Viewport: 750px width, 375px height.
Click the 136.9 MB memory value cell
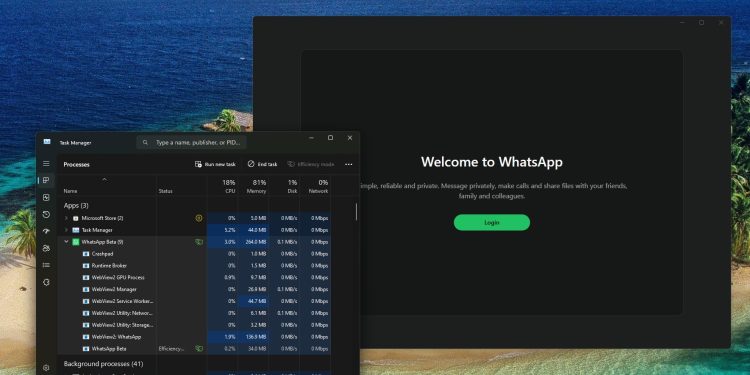pyautogui.click(x=253, y=337)
